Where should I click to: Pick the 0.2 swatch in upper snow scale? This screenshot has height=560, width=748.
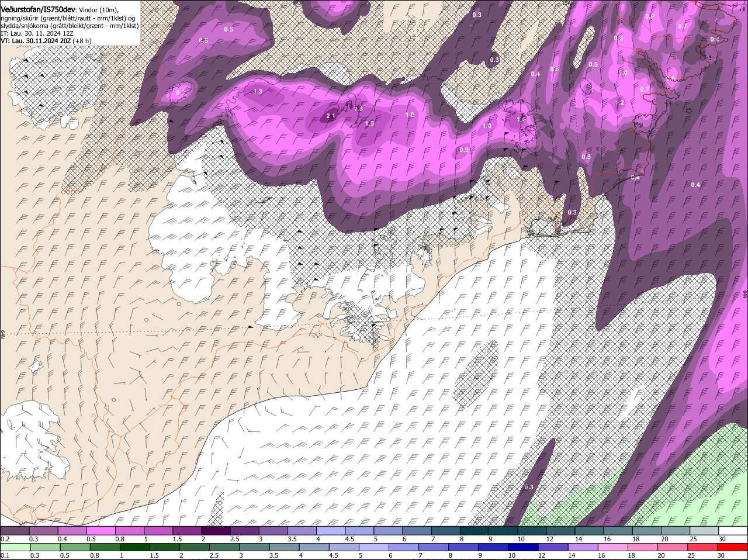(15, 531)
